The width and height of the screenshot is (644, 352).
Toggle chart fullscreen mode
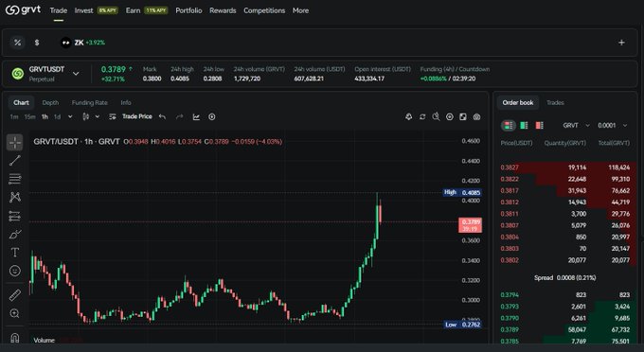pos(463,117)
